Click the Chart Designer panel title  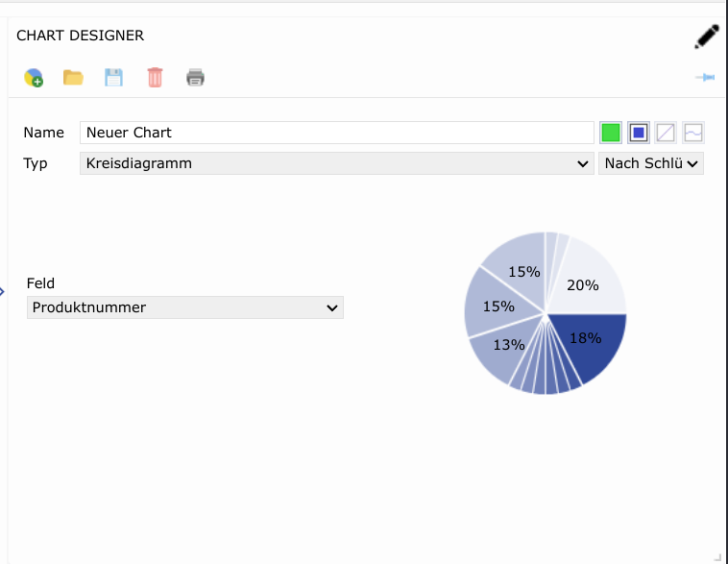pos(81,36)
